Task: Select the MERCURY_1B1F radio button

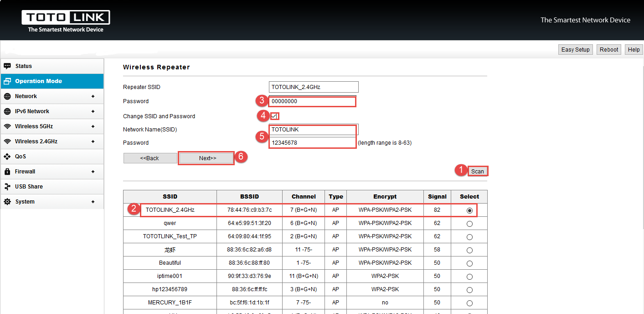Action: (x=469, y=303)
